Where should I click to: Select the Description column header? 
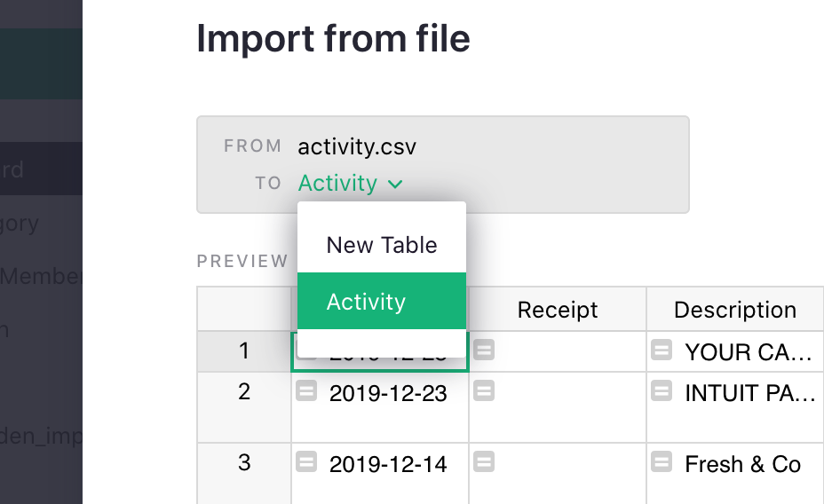click(735, 310)
